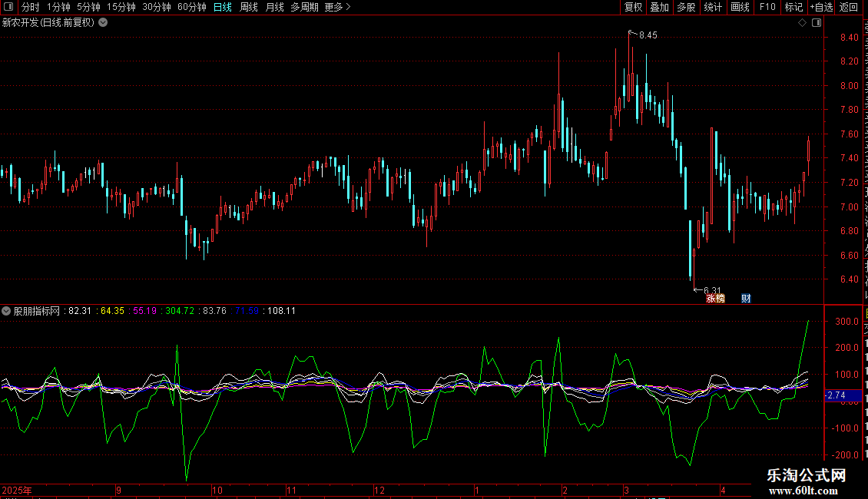Open the 统计 statistics tool
Viewport: 868px width, 499px height.
tap(713, 7)
